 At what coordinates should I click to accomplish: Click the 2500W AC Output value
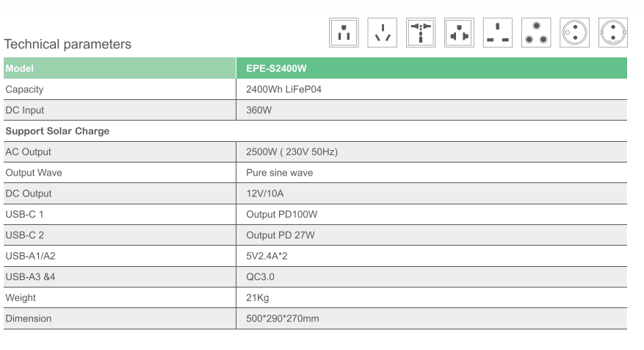[x=292, y=151]
